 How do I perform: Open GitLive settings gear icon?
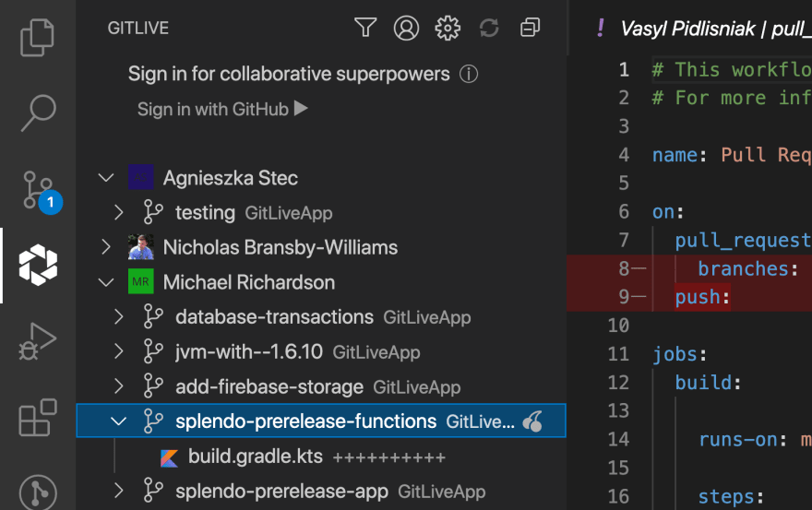(448, 28)
